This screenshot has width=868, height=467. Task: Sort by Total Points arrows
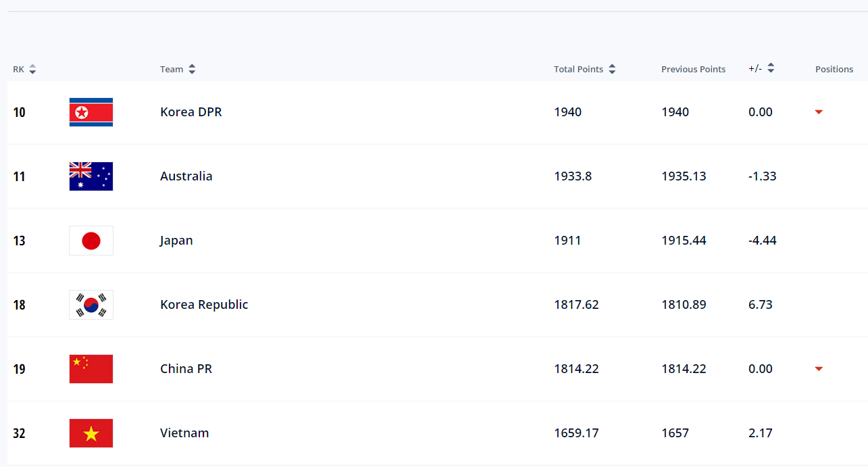[x=612, y=69]
